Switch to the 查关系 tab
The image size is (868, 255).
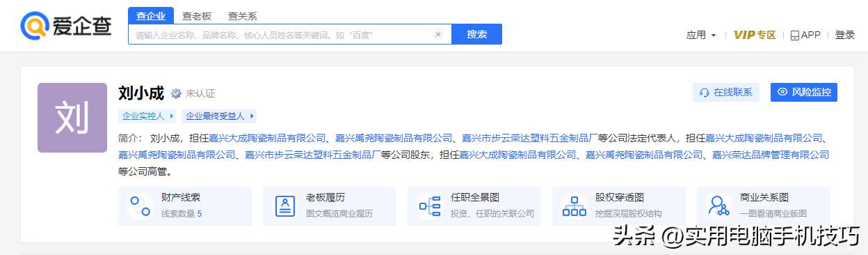click(x=242, y=16)
